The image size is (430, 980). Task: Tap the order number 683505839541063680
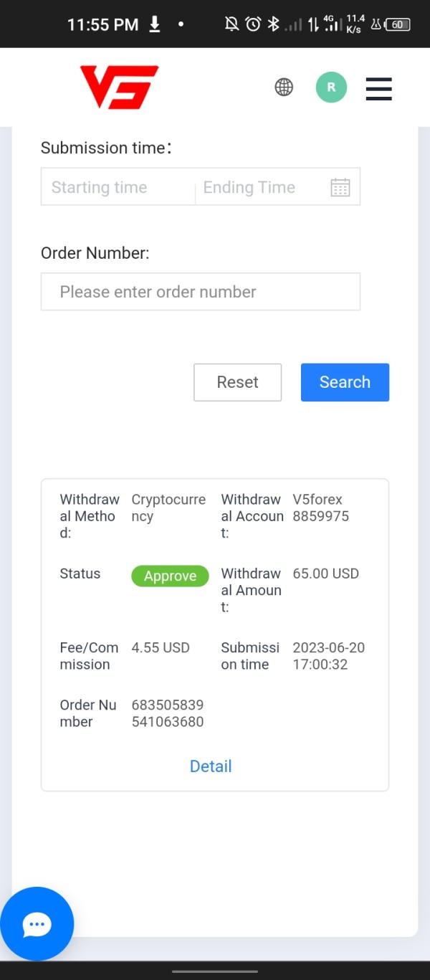(x=168, y=713)
